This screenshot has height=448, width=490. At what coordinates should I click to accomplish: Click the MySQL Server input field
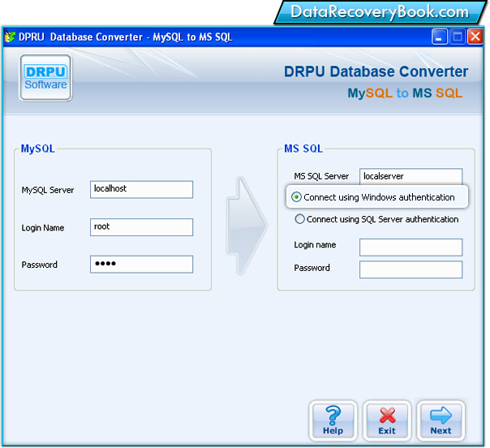click(x=141, y=189)
